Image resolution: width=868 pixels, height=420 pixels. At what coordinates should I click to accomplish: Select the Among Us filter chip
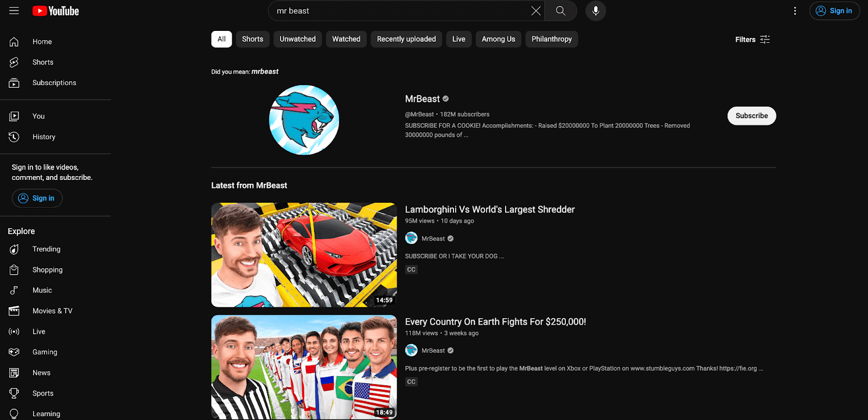499,39
